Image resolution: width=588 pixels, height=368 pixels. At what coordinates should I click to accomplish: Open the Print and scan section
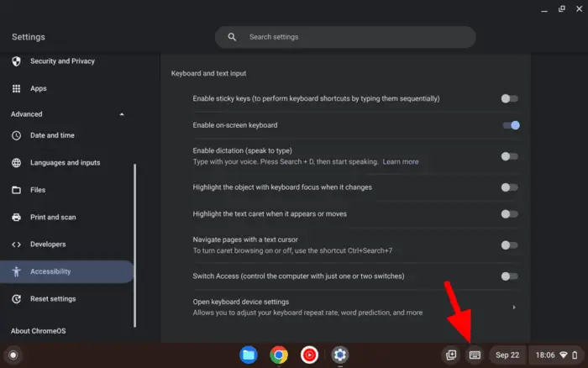pyautogui.click(x=53, y=218)
